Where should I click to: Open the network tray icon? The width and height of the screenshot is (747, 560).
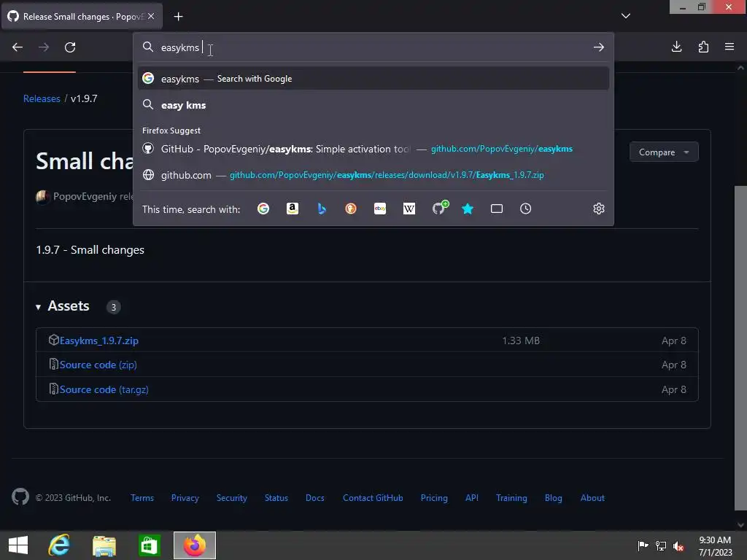[x=661, y=545]
